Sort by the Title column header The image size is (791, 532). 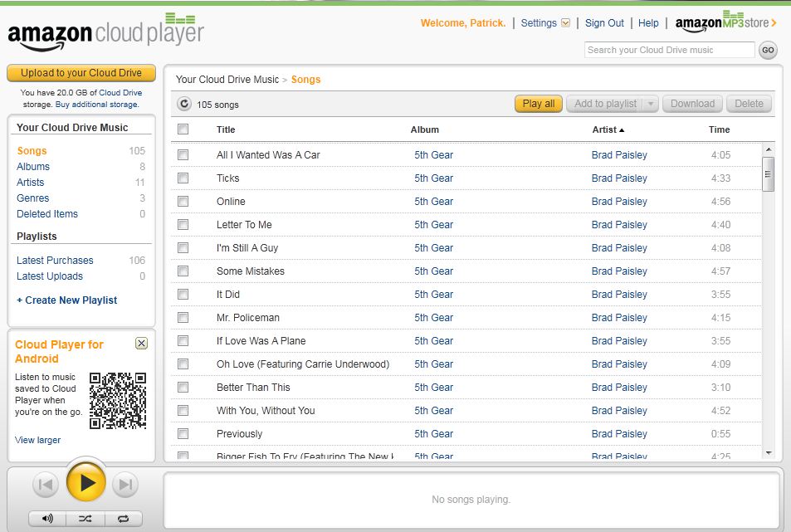click(x=226, y=129)
